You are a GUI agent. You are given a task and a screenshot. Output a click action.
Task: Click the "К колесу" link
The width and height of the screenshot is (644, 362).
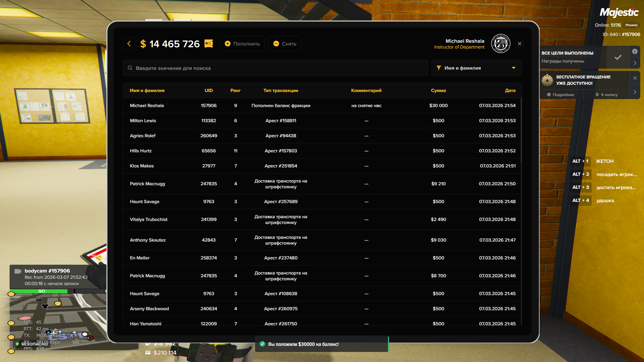click(x=607, y=95)
